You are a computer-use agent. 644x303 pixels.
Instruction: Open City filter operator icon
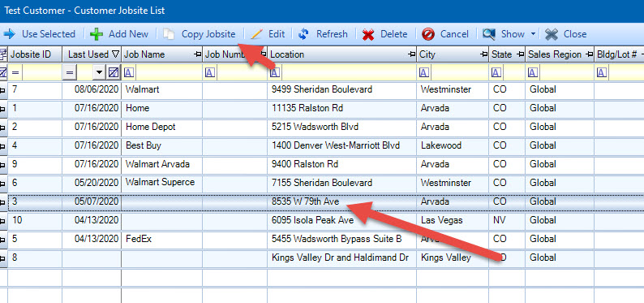(x=424, y=73)
